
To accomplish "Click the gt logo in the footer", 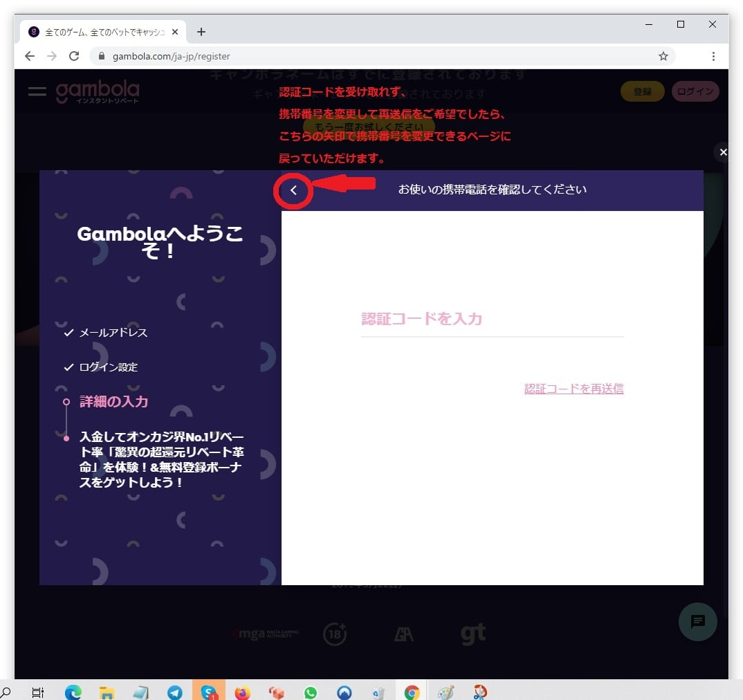I will click(473, 634).
